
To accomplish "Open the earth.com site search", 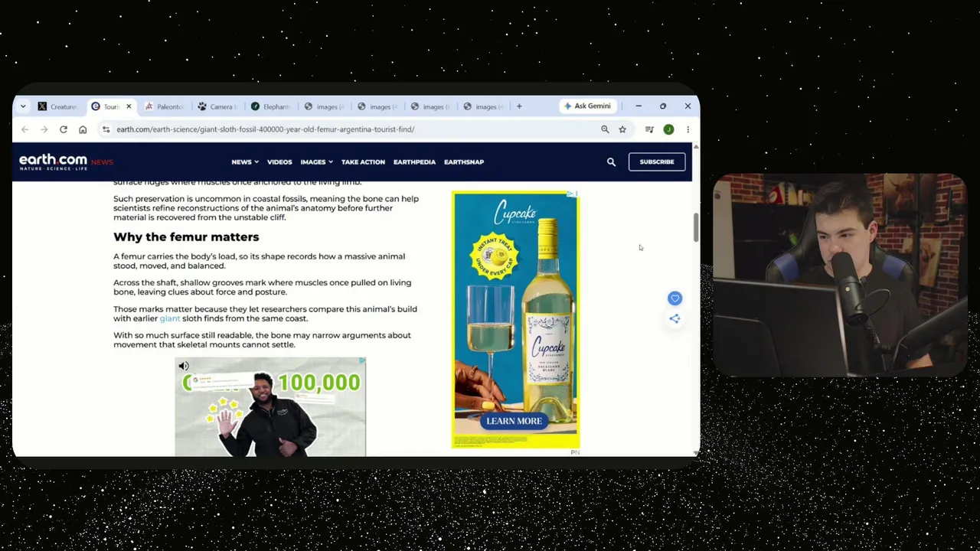I will (611, 162).
